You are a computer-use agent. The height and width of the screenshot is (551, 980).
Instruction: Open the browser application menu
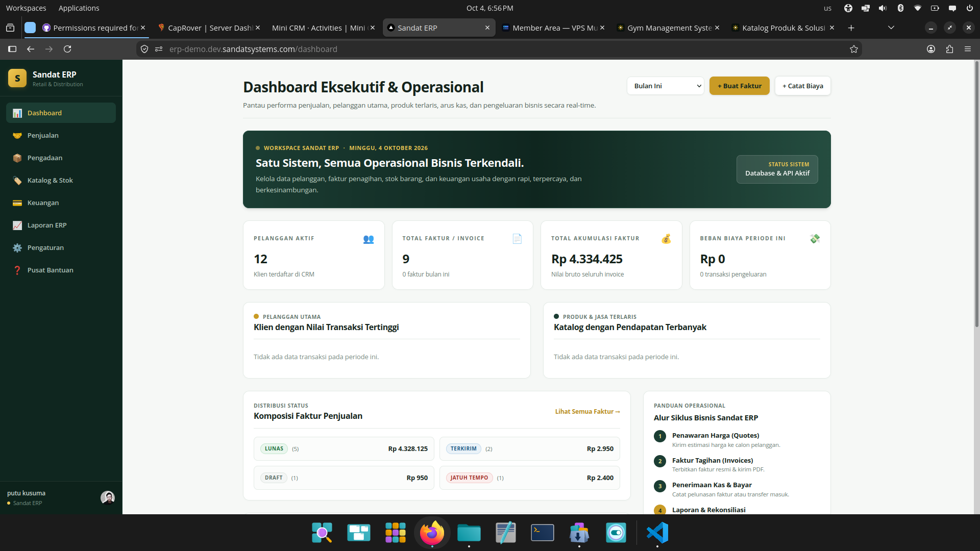pos(968,49)
